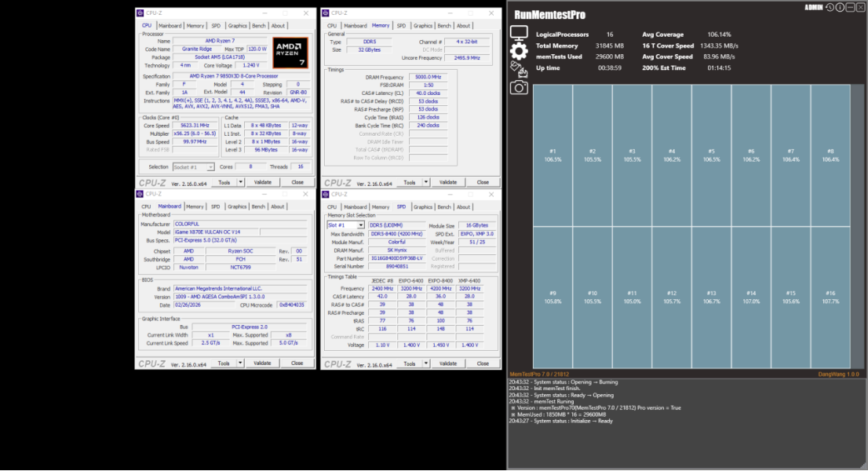868x471 pixels.
Task: Click log line 'MemUsed : 1850MB * 16 = 29600MB'
Action: click(x=561, y=414)
